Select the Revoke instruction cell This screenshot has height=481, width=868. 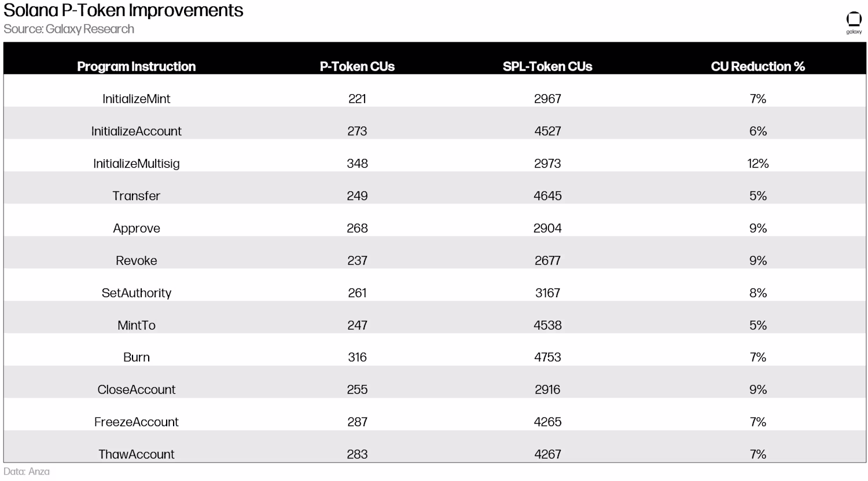tap(136, 261)
